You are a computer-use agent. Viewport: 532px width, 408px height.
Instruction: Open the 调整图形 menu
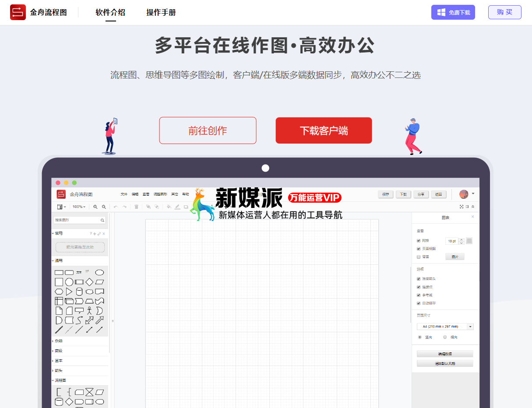pos(160,194)
